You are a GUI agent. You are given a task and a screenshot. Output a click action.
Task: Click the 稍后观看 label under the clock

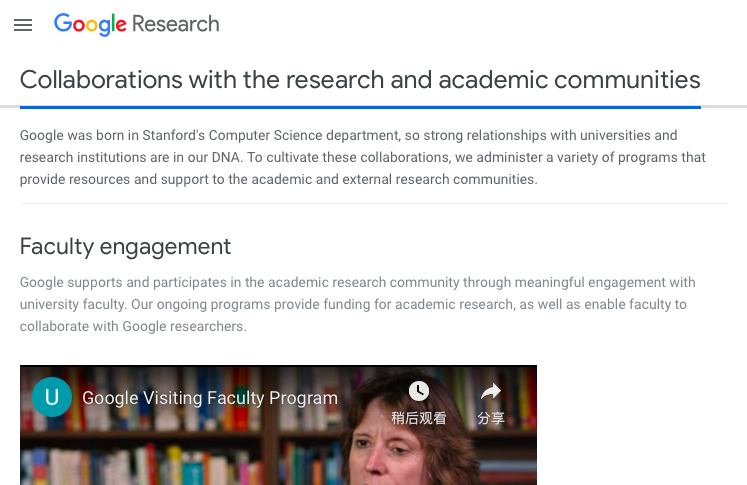(419, 418)
